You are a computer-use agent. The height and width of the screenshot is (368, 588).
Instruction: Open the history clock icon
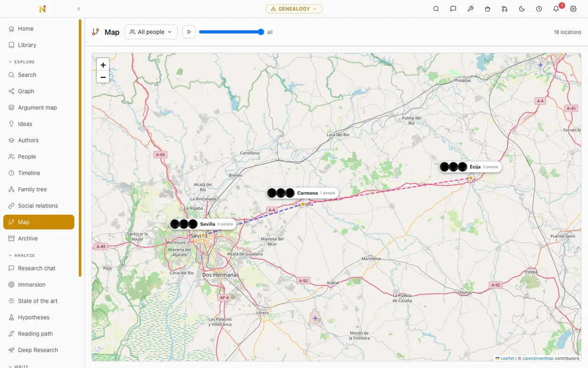539,9
